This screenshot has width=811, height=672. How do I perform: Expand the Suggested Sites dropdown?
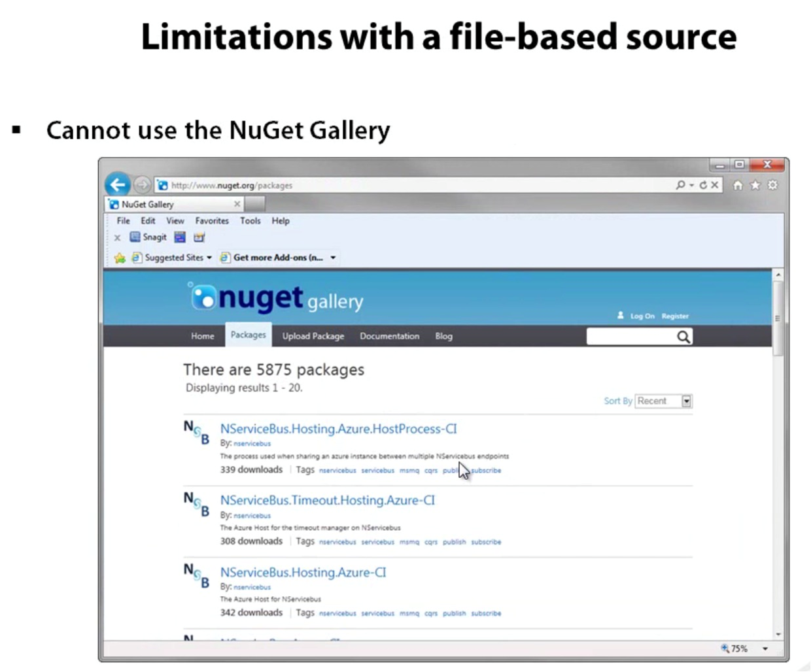coord(209,258)
